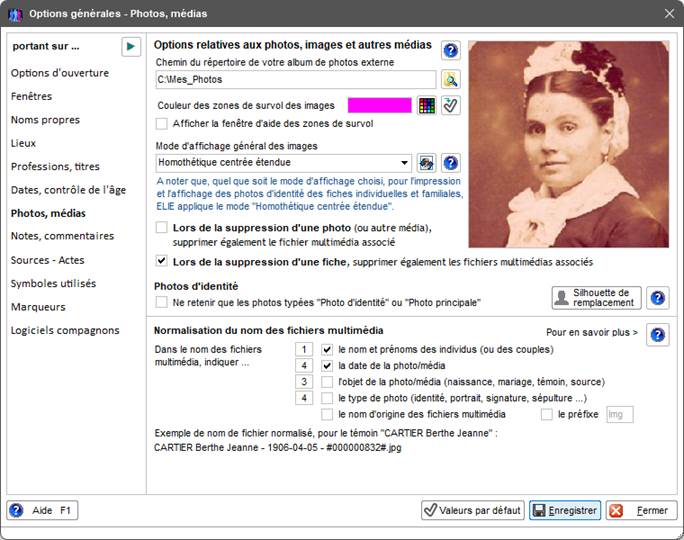The height and width of the screenshot is (540, 684).
Task: Uncheck 'la date de la photo/média'
Action: point(327,366)
